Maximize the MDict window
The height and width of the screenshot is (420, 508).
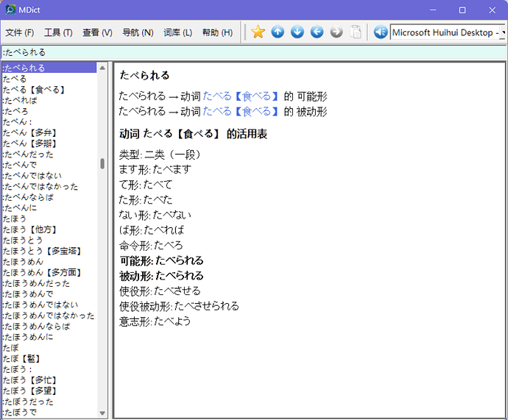tap(462, 10)
